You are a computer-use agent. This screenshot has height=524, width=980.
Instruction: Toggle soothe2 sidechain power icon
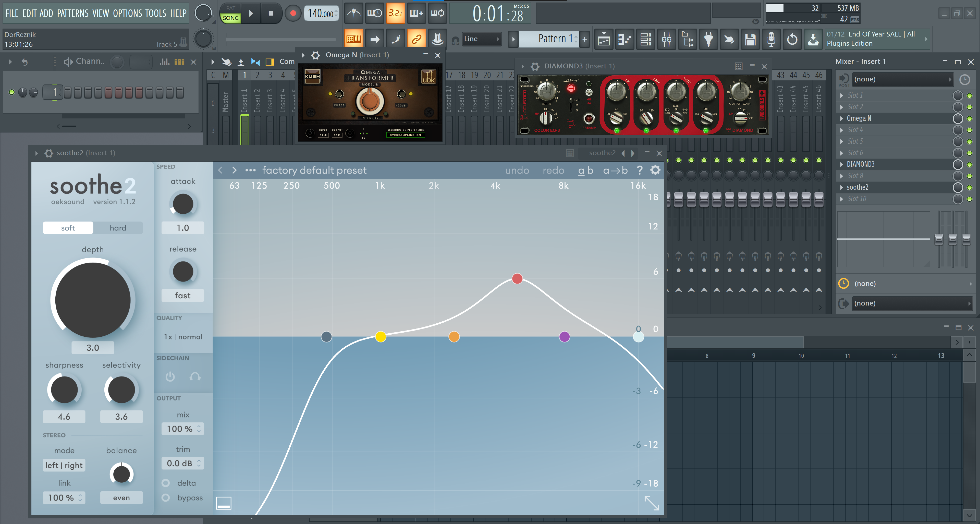click(170, 376)
